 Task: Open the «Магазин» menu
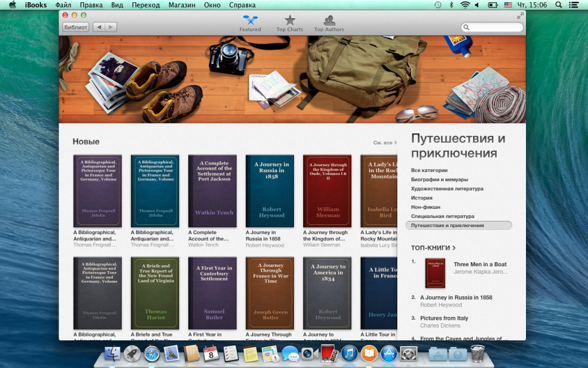pyautogui.click(x=181, y=5)
